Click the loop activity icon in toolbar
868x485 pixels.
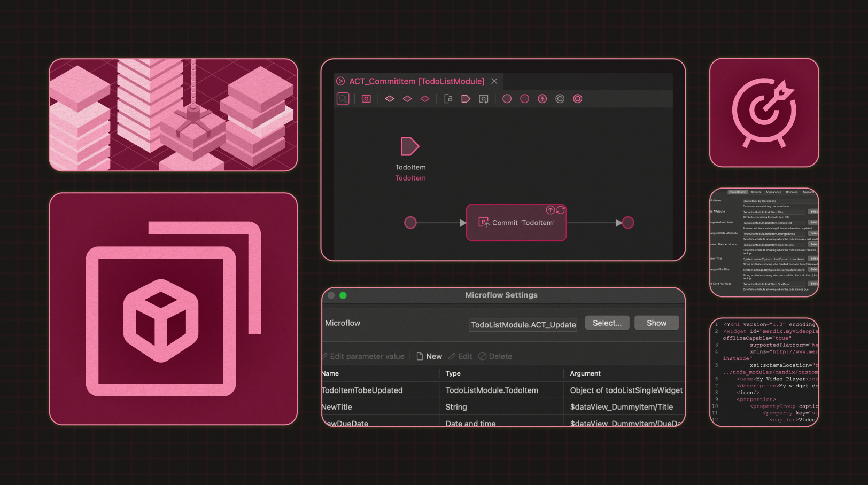pyautogui.click(x=483, y=99)
